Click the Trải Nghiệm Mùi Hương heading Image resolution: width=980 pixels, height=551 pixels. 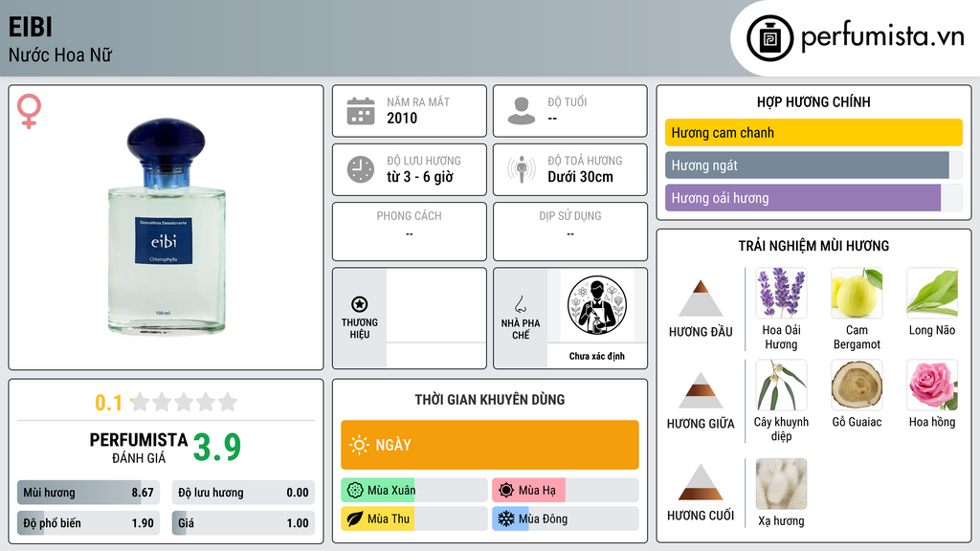[x=813, y=246]
